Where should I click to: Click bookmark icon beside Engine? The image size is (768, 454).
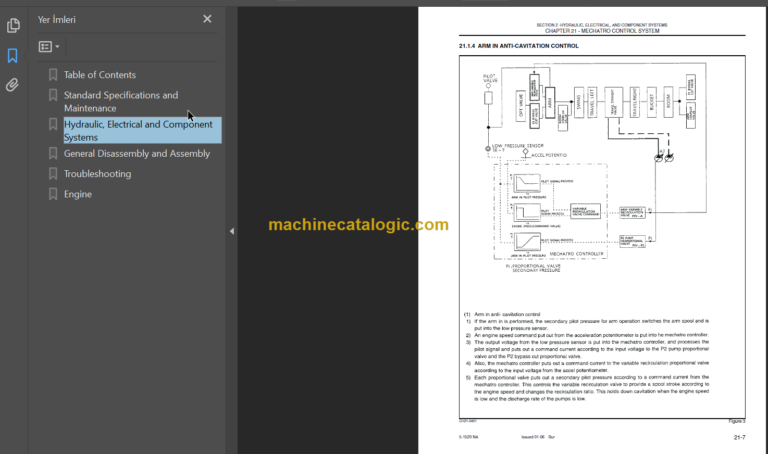[x=53, y=194]
